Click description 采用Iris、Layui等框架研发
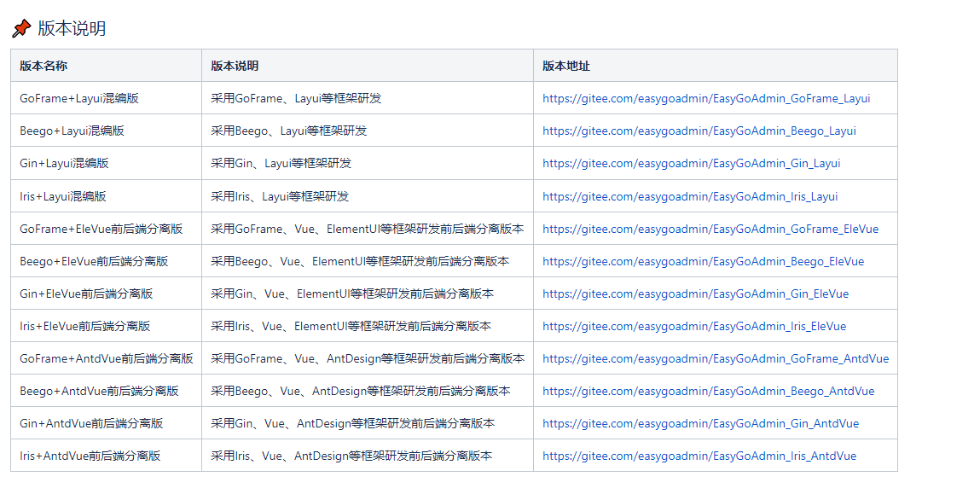980x494 pixels. point(280,196)
